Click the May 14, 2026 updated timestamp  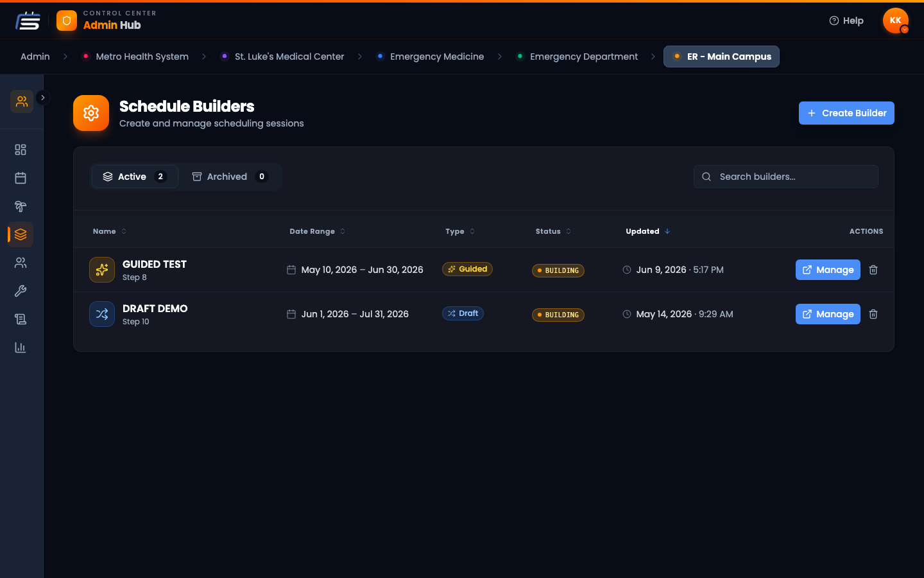pos(685,314)
